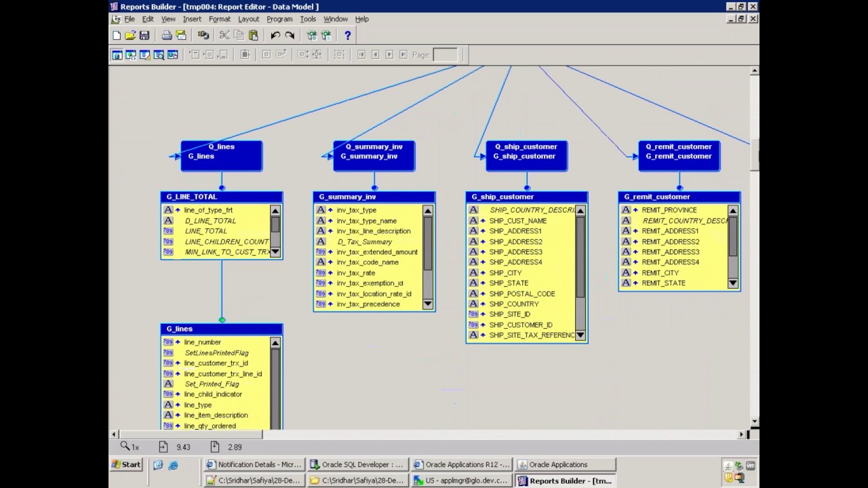868x488 pixels.
Task: Open the View menu
Action: click(168, 19)
